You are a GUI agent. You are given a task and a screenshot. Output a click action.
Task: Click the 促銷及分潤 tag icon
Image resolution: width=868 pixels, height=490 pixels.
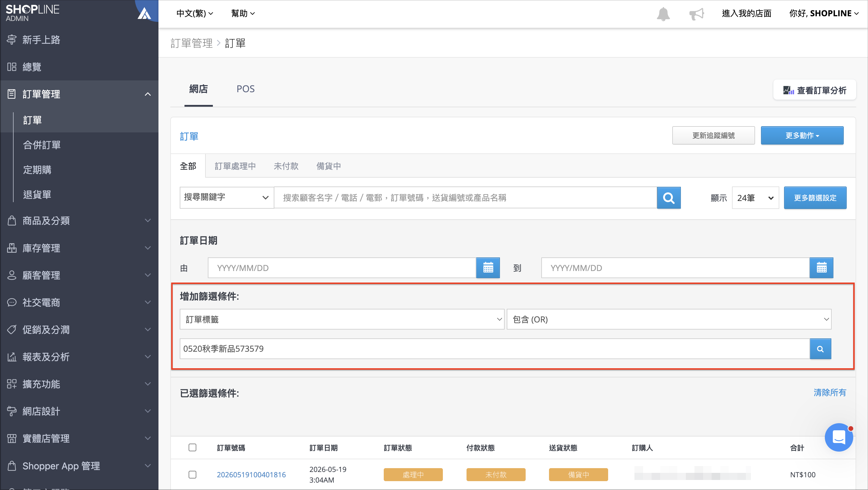(12, 329)
